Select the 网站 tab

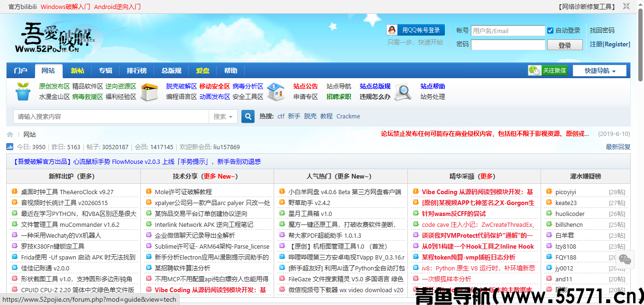[x=48, y=71]
